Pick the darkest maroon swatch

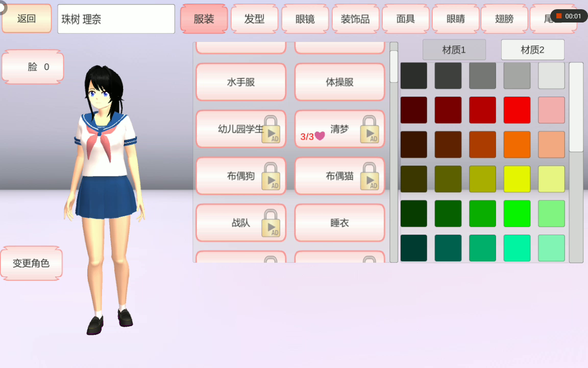tap(413, 110)
